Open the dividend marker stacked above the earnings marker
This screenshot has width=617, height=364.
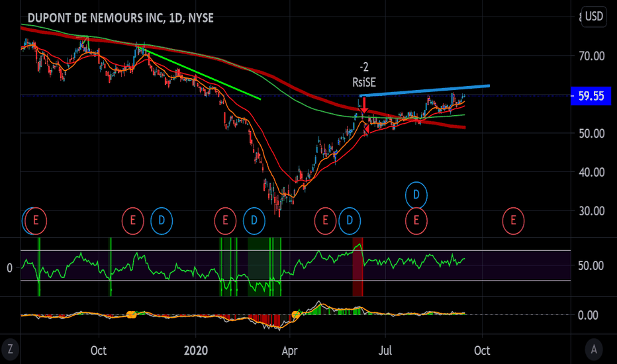pos(416,195)
